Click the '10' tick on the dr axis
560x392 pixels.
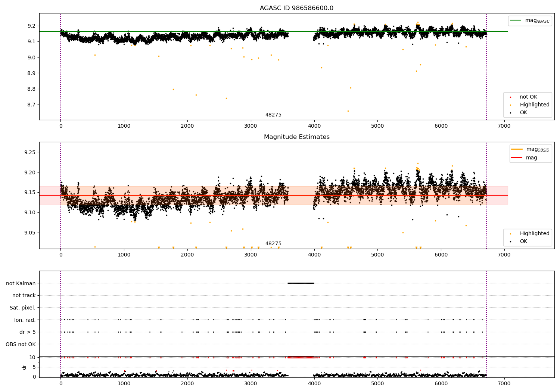(32, 357)
